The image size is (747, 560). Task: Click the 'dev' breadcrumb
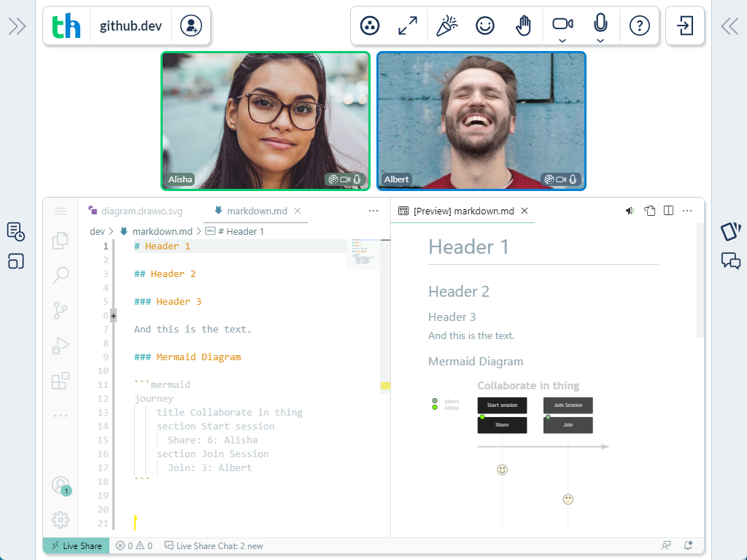pos(97,231)
